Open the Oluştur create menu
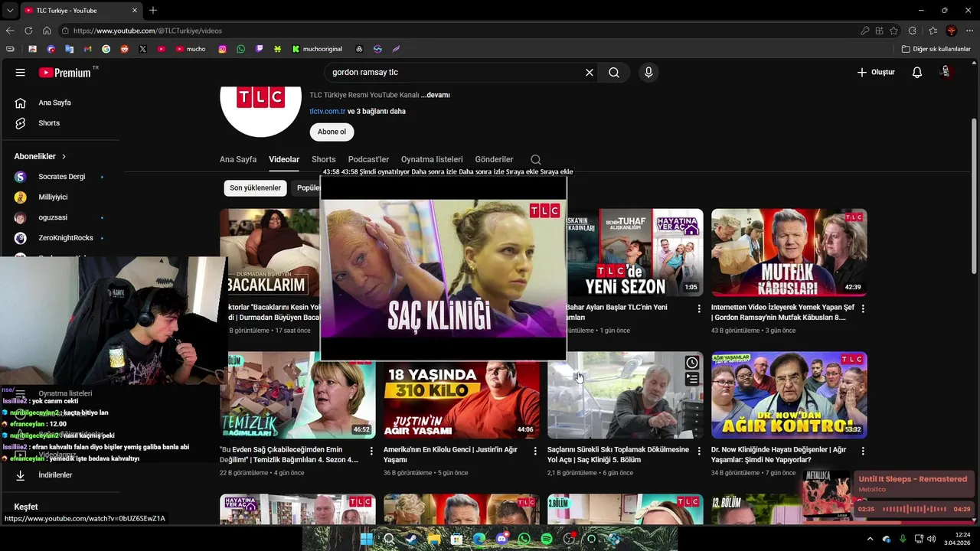Screen dimensions: 980x551 (875, 72)
